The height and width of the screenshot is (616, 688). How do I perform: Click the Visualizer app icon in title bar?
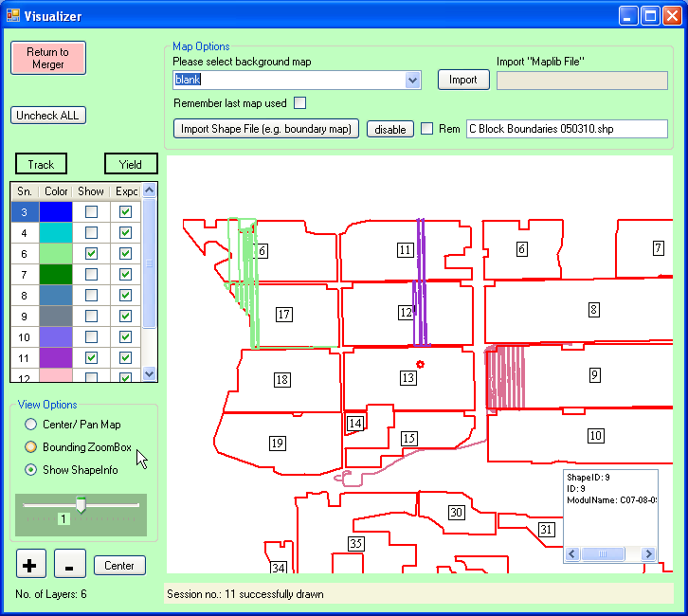pyautogui.click(x=13, y=16)
